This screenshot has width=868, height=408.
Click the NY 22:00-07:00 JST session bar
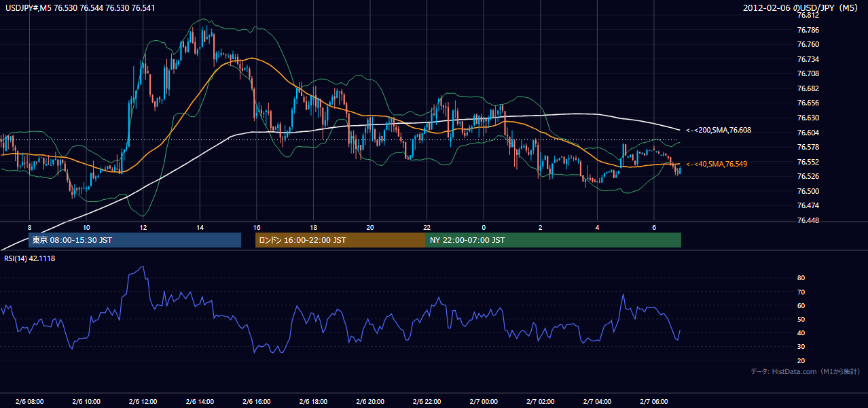554,240
